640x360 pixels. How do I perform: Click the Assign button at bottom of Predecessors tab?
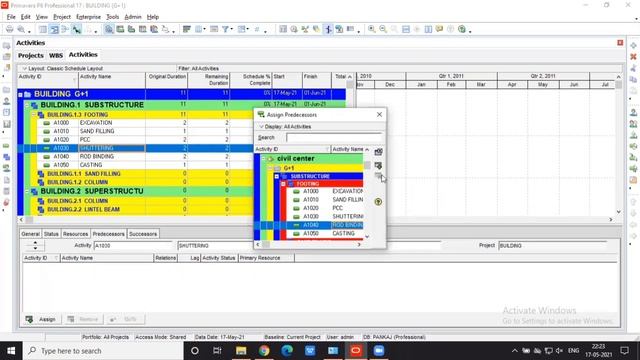(41, 319)
